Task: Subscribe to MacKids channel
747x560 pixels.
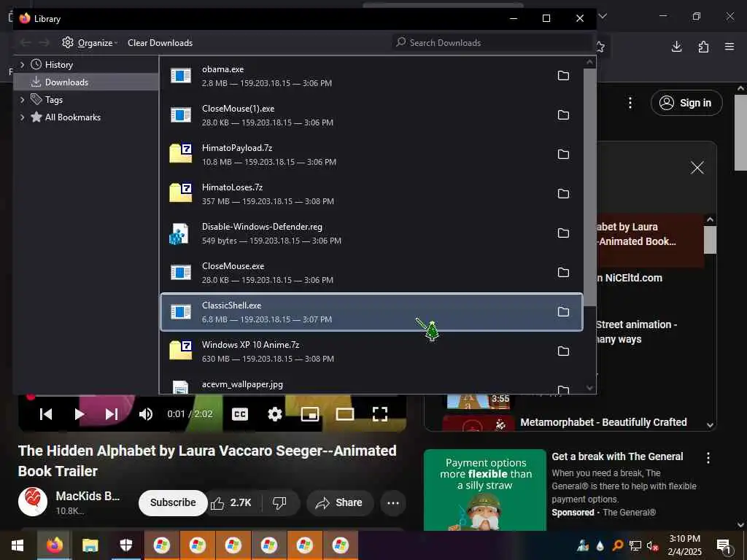Action: 173,503
